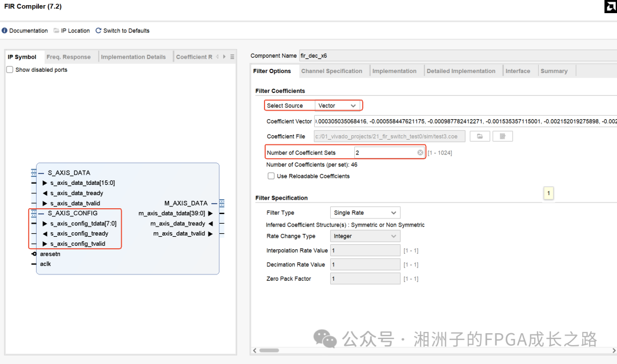
Task: Click the edit coefficient file icon
Action: [x=503, y=136]
